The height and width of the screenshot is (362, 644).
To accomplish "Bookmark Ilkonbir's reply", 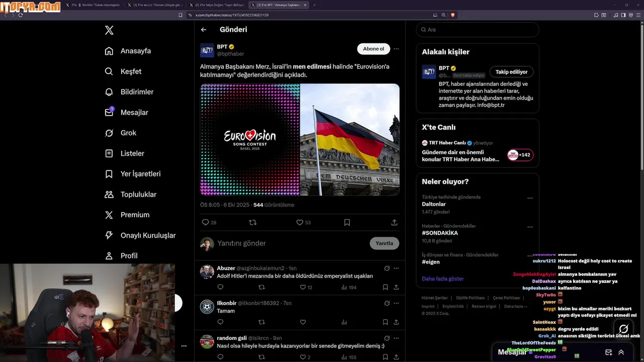I will [x=385, y=322].
